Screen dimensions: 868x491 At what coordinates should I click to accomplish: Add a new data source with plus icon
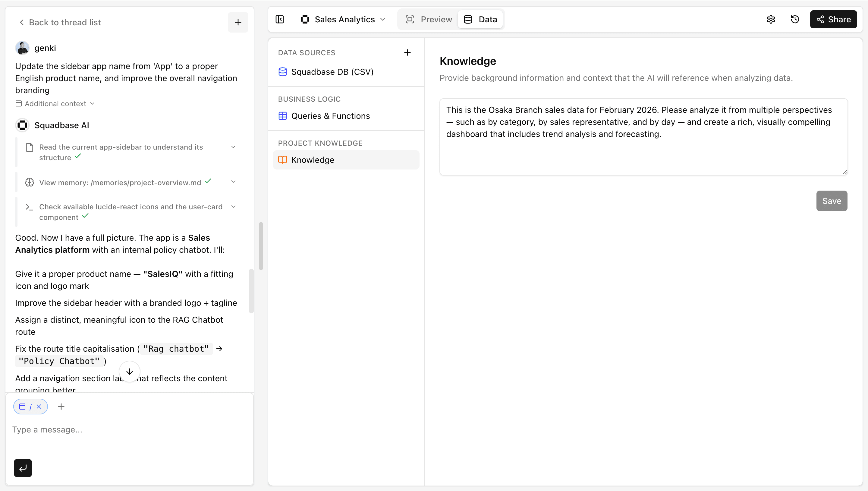[x=407, y=52]
